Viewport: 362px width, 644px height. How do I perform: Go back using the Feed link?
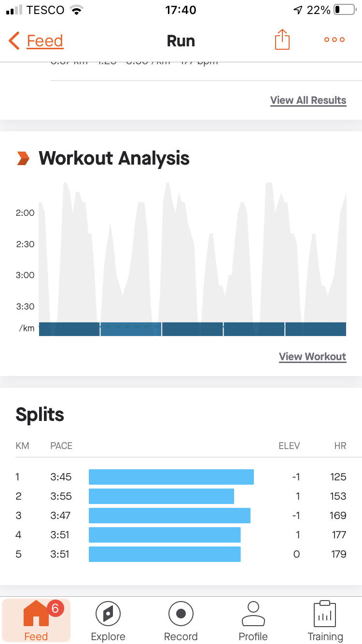click(x=45, y=41)
